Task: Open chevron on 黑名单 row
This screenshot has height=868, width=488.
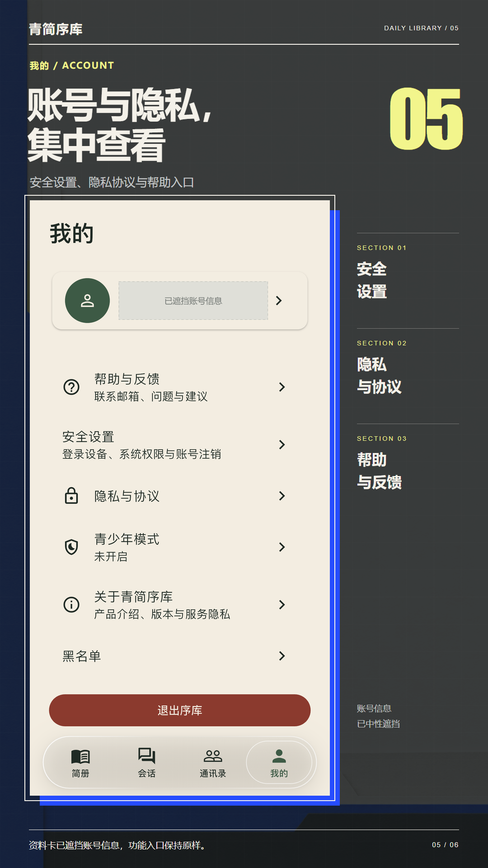Action: (x=282, y=656)
